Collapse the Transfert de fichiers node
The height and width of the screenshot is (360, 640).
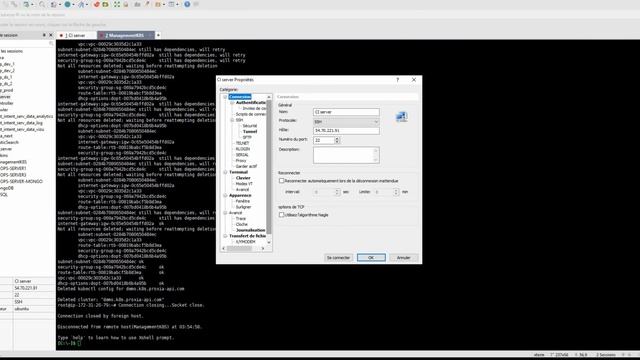[x=225, y=236]
